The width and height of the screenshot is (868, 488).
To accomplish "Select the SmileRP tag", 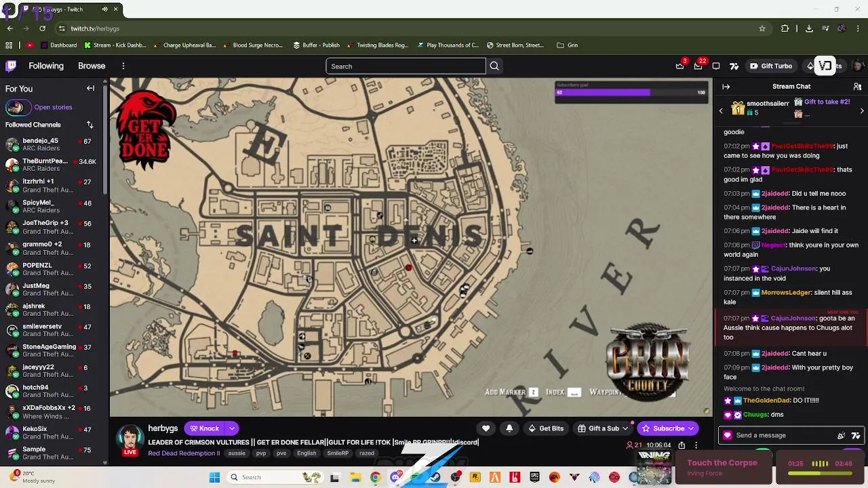I will pyautogui.click(x=338, y=453).
